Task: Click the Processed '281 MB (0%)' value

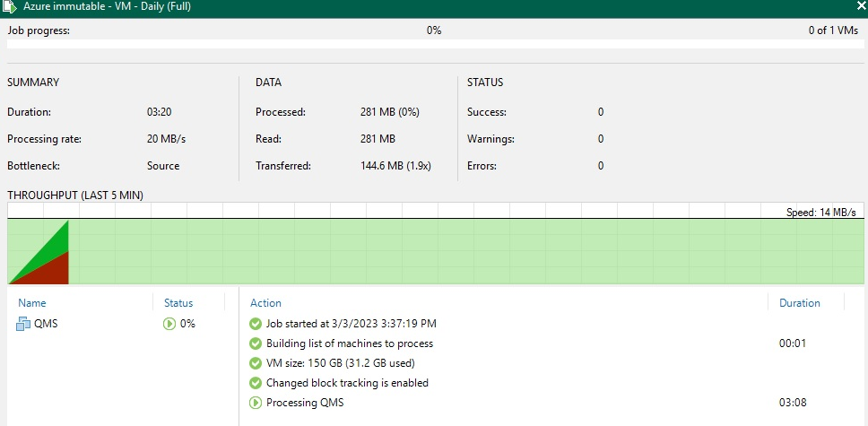Action: click(x=390, y=112)
